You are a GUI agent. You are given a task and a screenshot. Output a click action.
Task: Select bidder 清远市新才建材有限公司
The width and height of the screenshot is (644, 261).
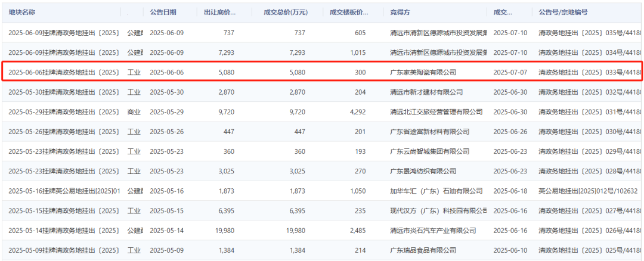426,92
